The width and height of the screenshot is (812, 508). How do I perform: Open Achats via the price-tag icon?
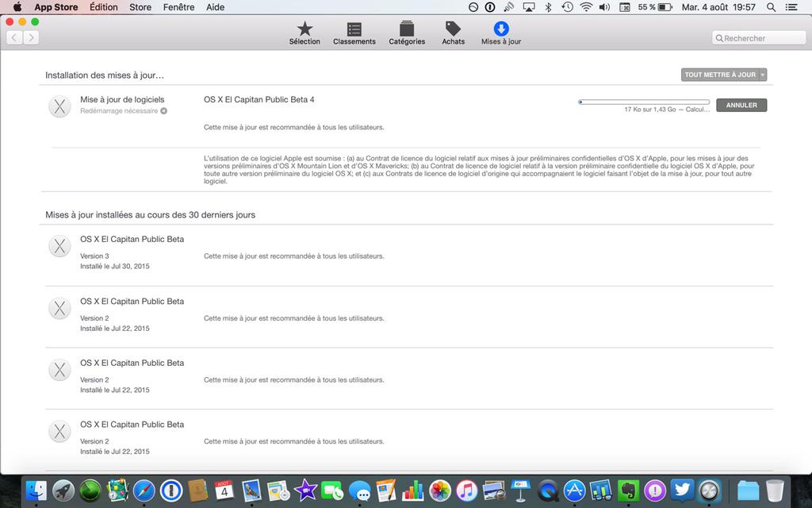[453, 32]
